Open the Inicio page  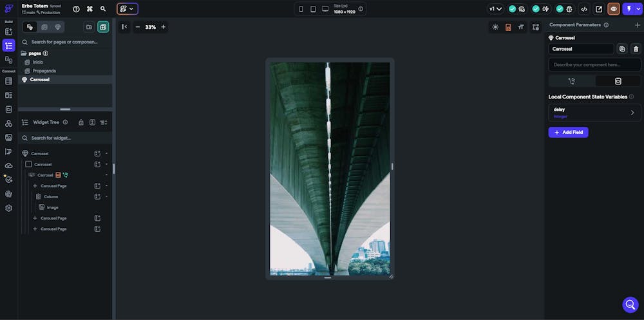[38, 62]
